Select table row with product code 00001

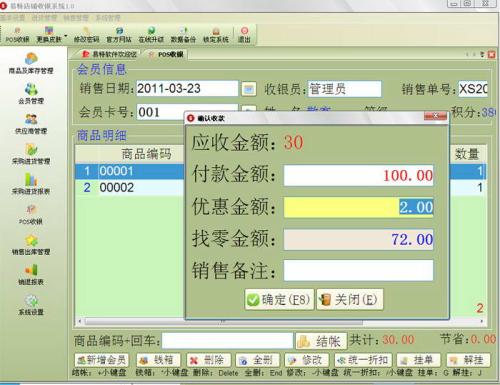pos(130,171)
